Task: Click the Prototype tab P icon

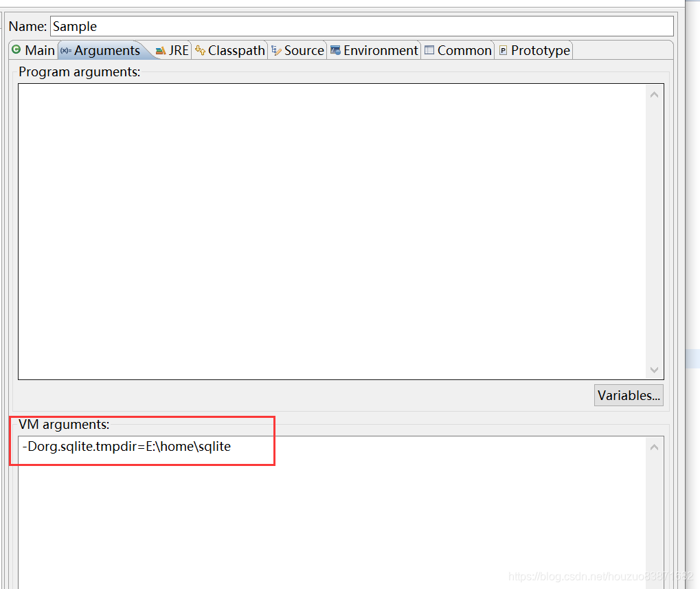Action: [x=503, y=50]
